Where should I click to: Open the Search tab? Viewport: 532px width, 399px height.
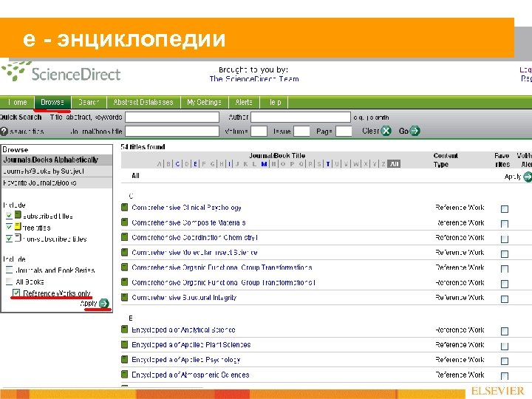click(x=89, y=102)
